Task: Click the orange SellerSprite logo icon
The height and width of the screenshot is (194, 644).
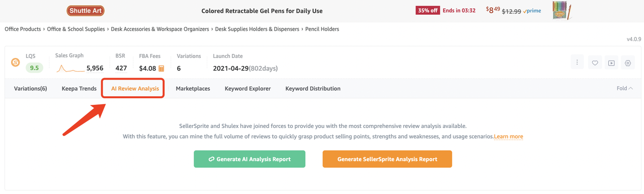Action: point(15,62)
